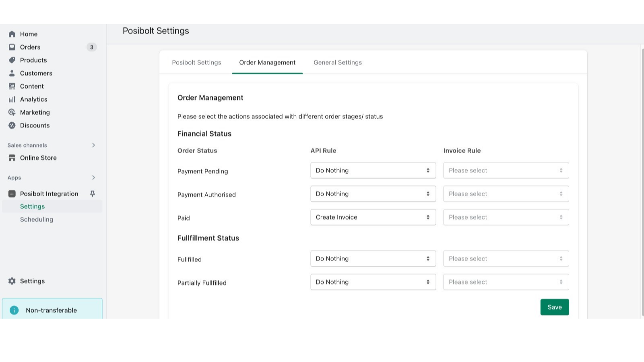Screen dimensions: 644x362
Task: Click the Payment Authorised row label
Action: click(x=206, y=195)
